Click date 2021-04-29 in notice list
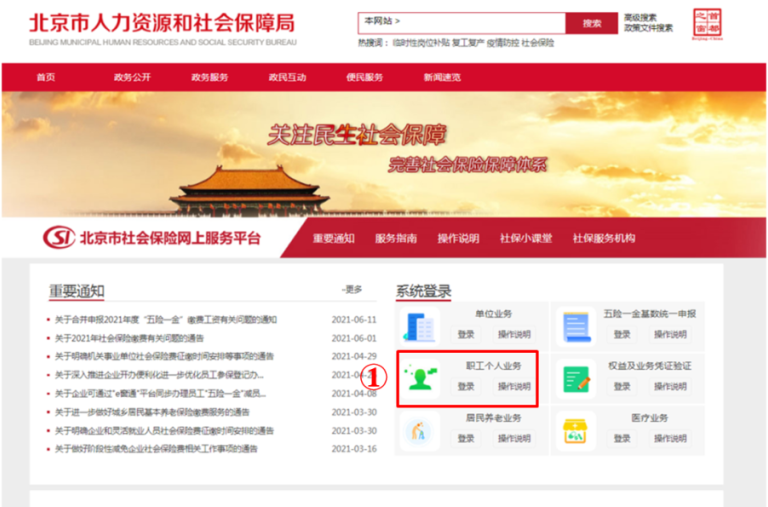768x507 pixels. (x=354, y=357)
